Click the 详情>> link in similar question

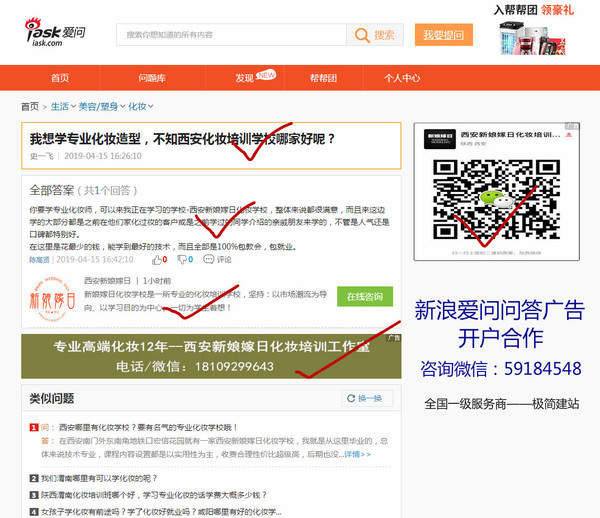point(357,454)
